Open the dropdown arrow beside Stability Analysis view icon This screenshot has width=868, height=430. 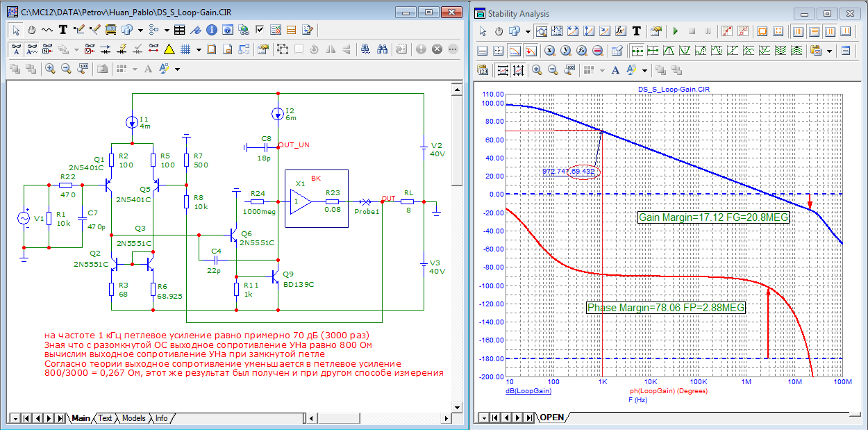(528, 31)
